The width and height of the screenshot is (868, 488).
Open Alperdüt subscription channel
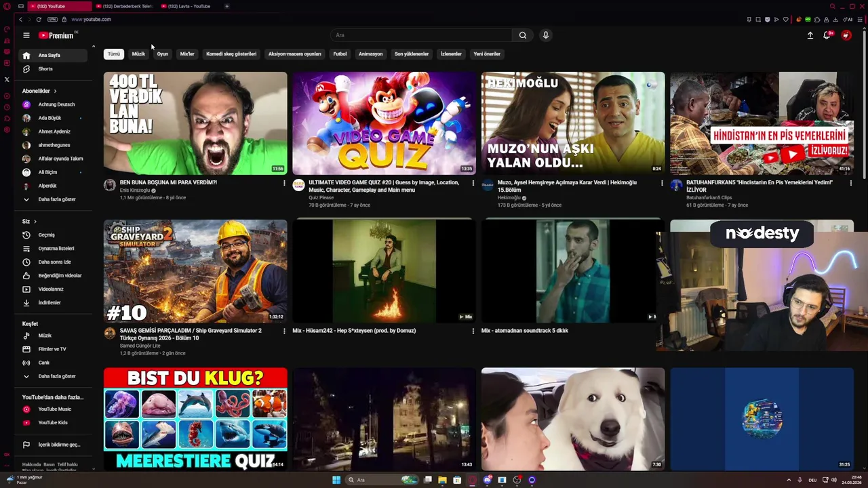pos(54,186)
